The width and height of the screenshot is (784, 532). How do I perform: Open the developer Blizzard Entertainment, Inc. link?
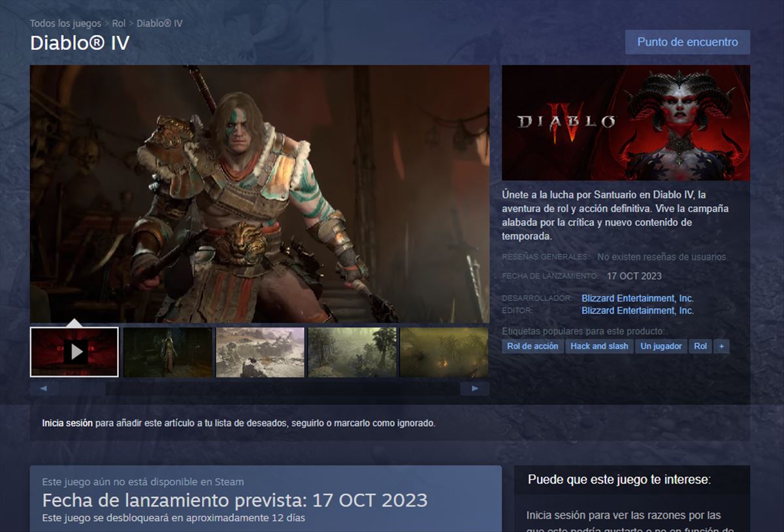(638, 298)
